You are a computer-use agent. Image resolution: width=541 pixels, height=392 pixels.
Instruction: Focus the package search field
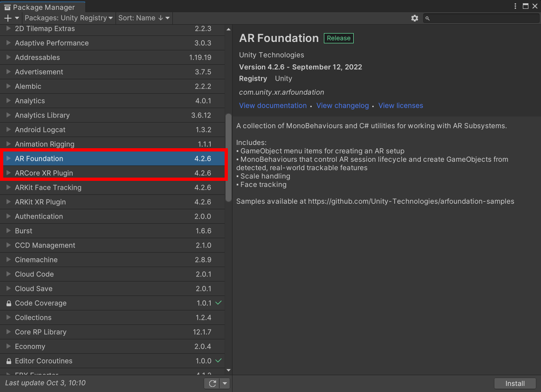coord(480,18)
